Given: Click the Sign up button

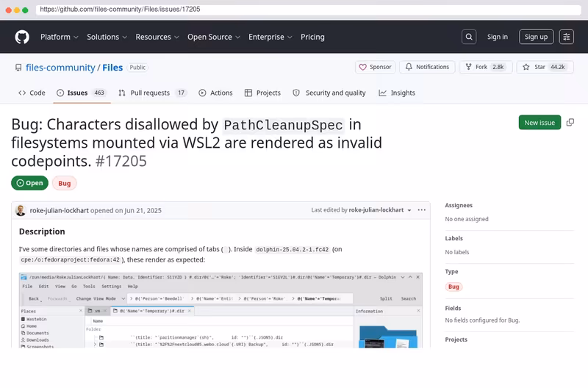Looking at the screenshot, I should pos(536,37).
